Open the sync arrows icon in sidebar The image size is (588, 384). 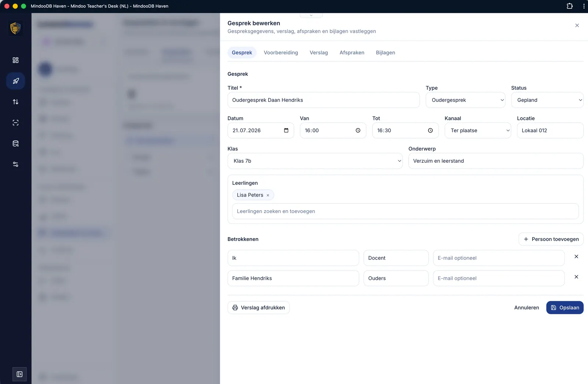click(15, 102)
